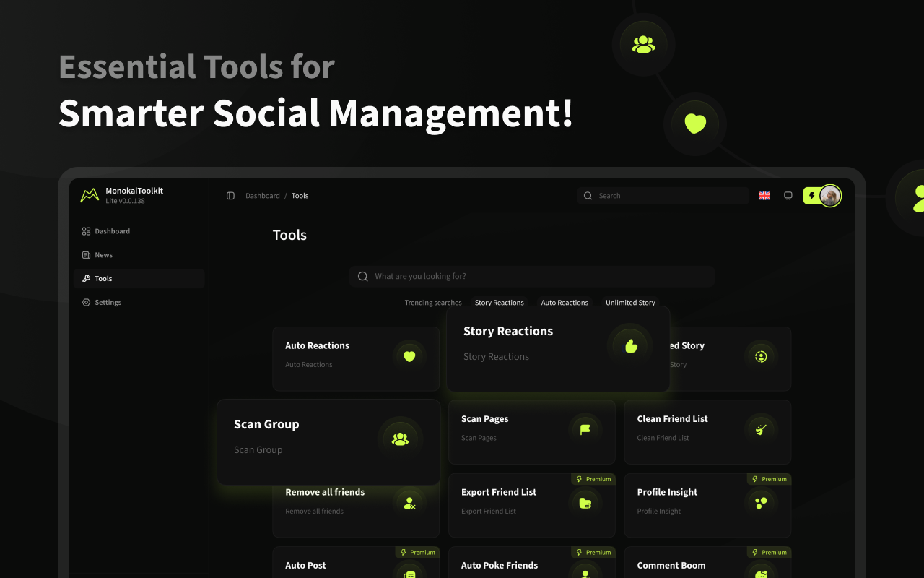Viewport: 924px width, 578px height.
Task: Click the Premium badge on Export Friend List
Action: pyautogui.click(x=593, y=479)
